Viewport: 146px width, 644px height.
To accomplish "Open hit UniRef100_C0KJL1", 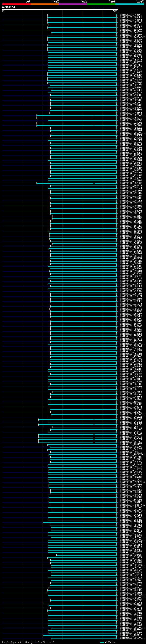I will pos(131,17).
